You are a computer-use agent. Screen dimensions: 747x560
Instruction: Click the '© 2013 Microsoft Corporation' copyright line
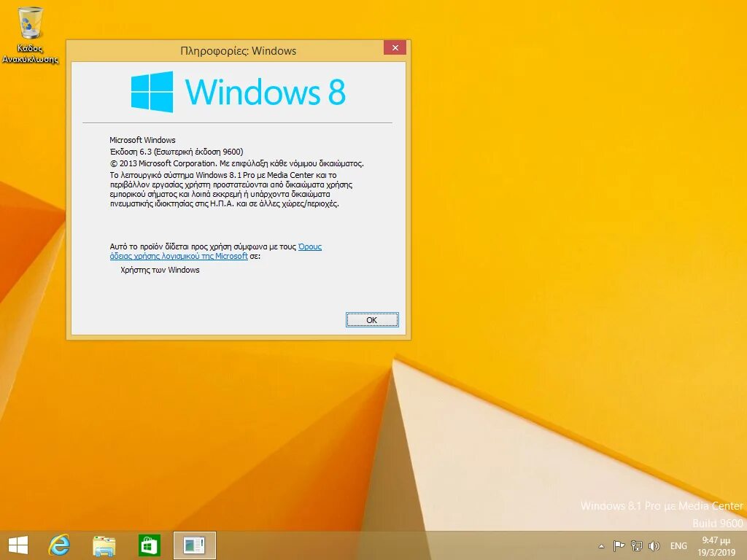click(x=237, y=163)
